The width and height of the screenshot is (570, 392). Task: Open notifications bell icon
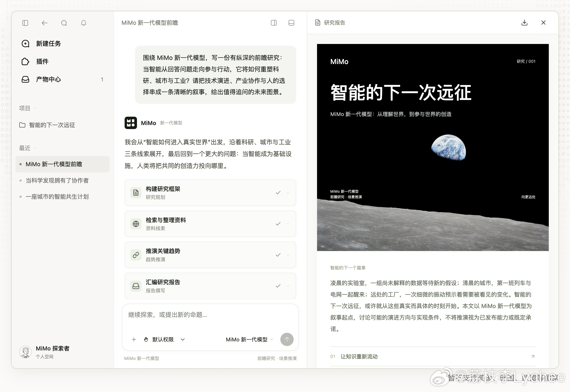click(x=84, y=23)
